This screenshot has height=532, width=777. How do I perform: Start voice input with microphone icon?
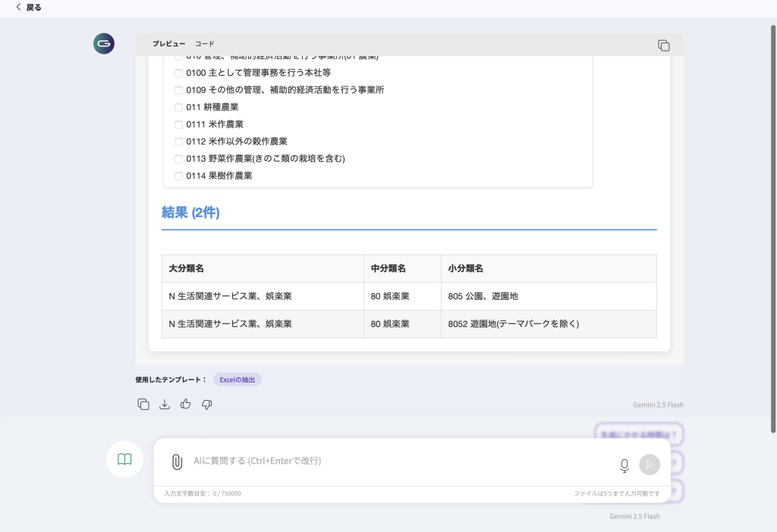tap(624, 465)
